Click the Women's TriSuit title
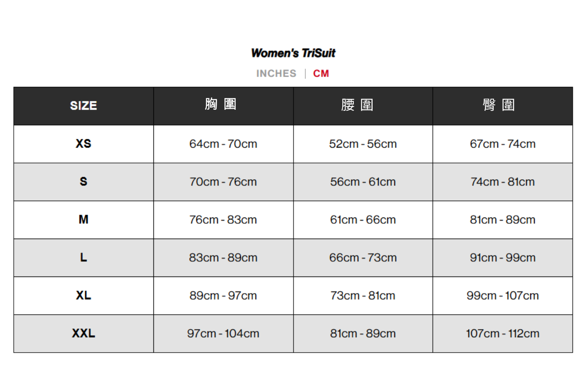588x368 pixels. pos(293,53)
